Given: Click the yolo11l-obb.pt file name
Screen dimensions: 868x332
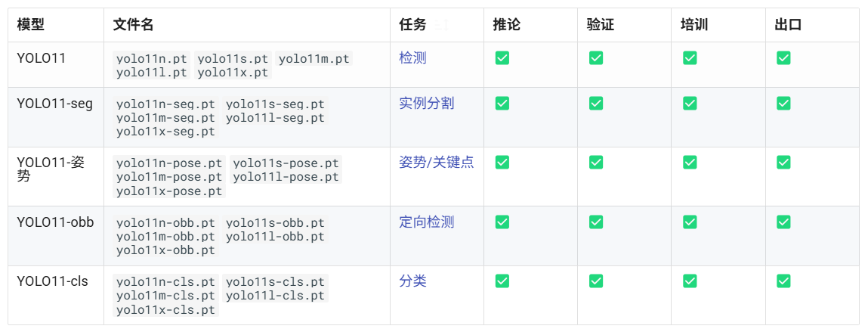Looking at the screenshot, I should coord(275,237).
